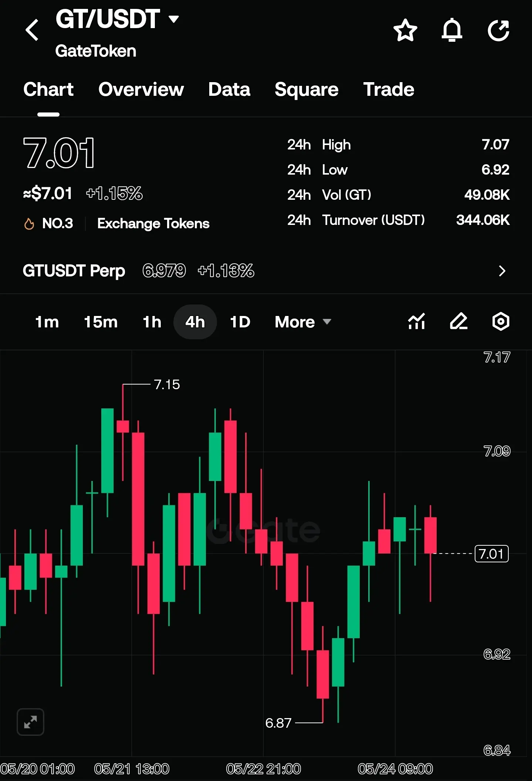
Task: Open GTUSDT Perp details chevron
Action: (x=502, y=271)
